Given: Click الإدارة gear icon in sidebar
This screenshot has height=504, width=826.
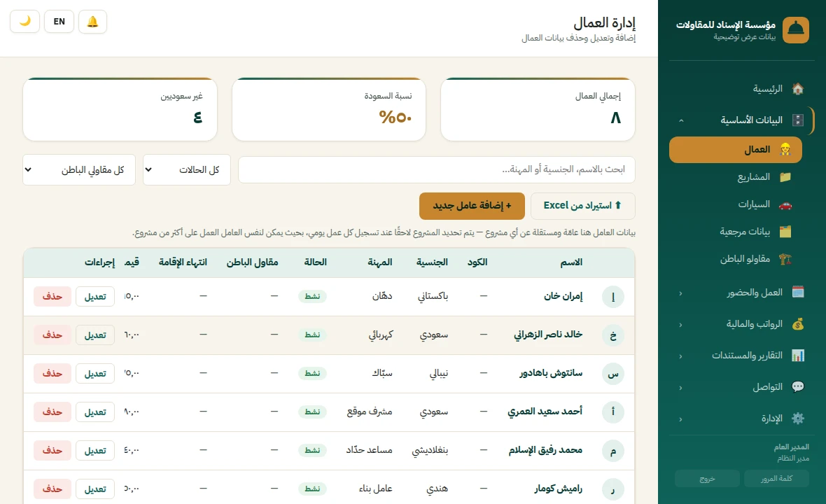Looking at the screenshot, I should 797,419.
